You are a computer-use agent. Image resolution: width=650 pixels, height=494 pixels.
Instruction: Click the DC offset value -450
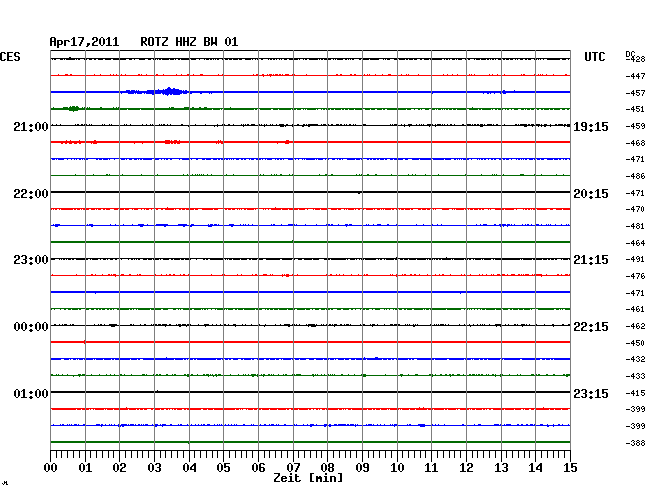(x=635, y=343)
